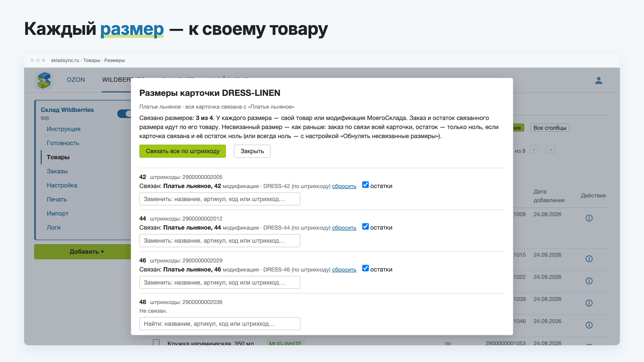Uncheck остатки for size 44
Screen dimensions: 644x362
(x=366, y=227)
